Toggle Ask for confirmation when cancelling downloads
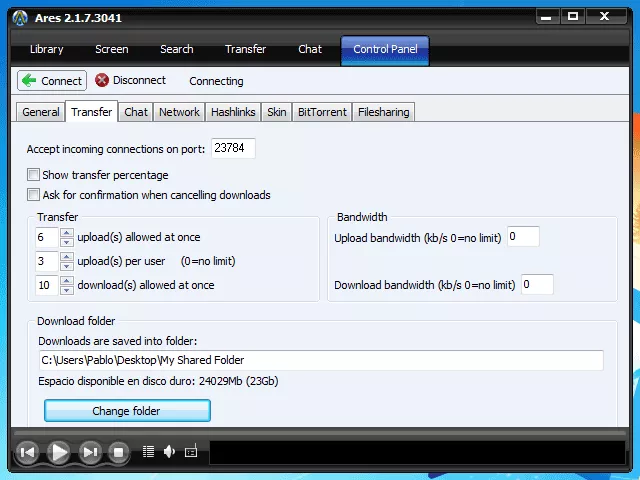Screen dimensions: 640x480 33,195
